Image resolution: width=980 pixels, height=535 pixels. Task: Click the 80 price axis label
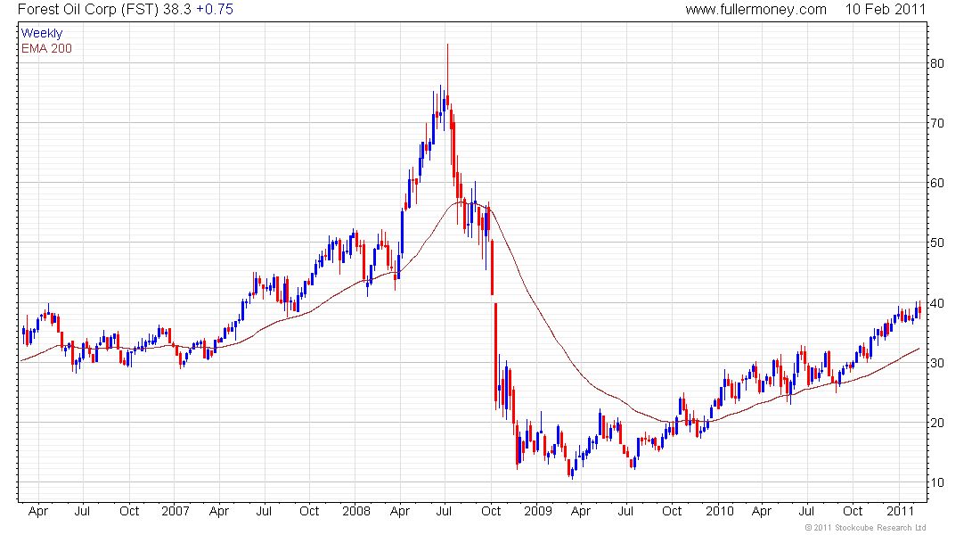[x=937, y=63]
